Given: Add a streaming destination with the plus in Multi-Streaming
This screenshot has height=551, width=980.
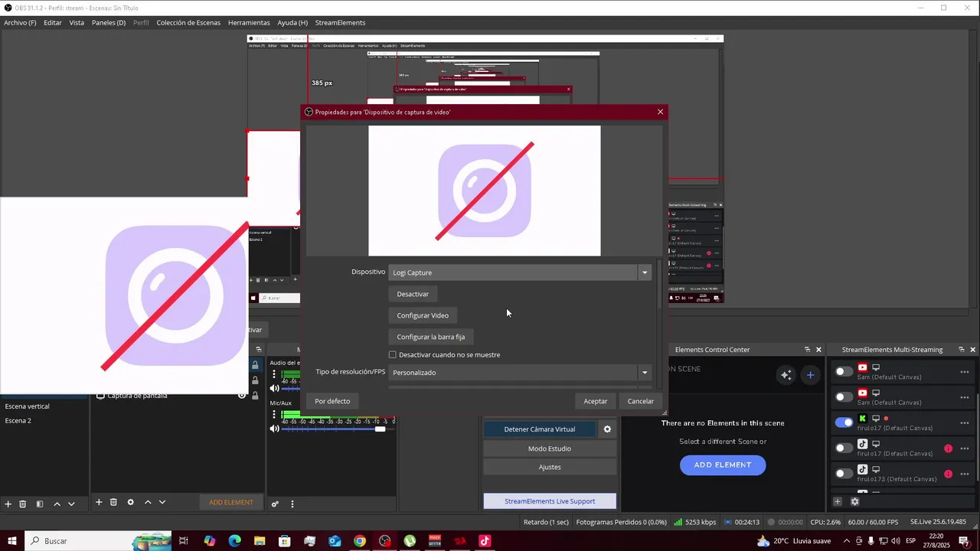Looking at the screenshot, I should (x=838, y=502).
